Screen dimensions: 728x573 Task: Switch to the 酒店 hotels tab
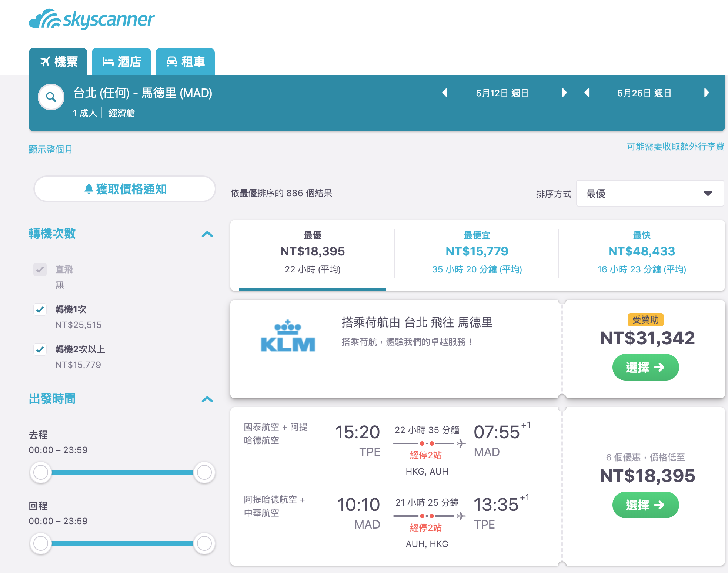[121, 61]
